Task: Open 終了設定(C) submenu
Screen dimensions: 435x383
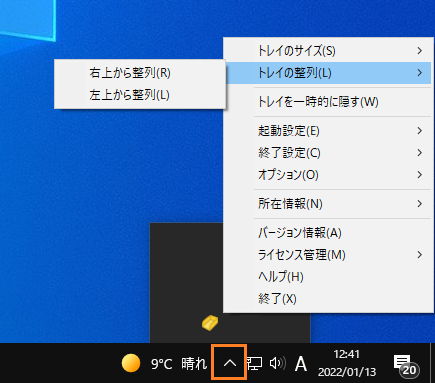Action: pyautogui.click(x=328, y=153)
